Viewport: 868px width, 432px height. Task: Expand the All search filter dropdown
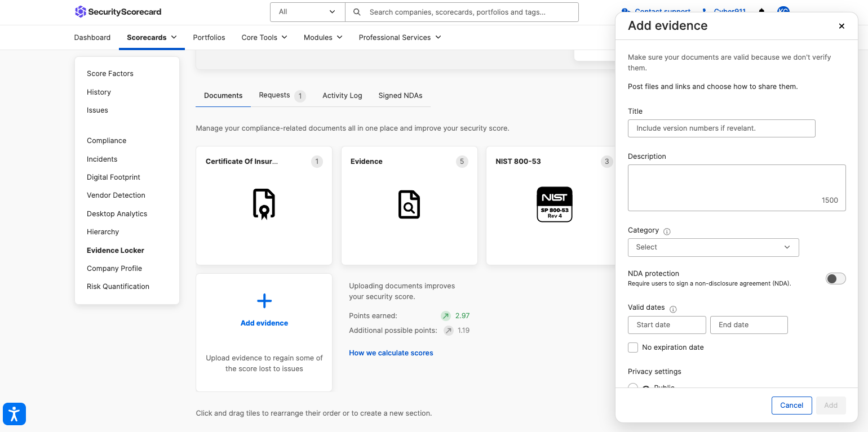click(x=307, y=12)
